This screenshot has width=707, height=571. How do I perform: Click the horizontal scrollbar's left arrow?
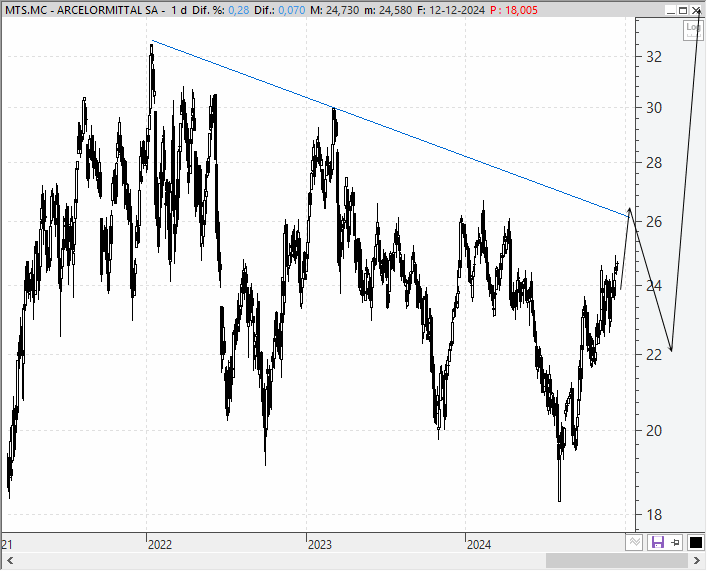click(x=10, y=561)
